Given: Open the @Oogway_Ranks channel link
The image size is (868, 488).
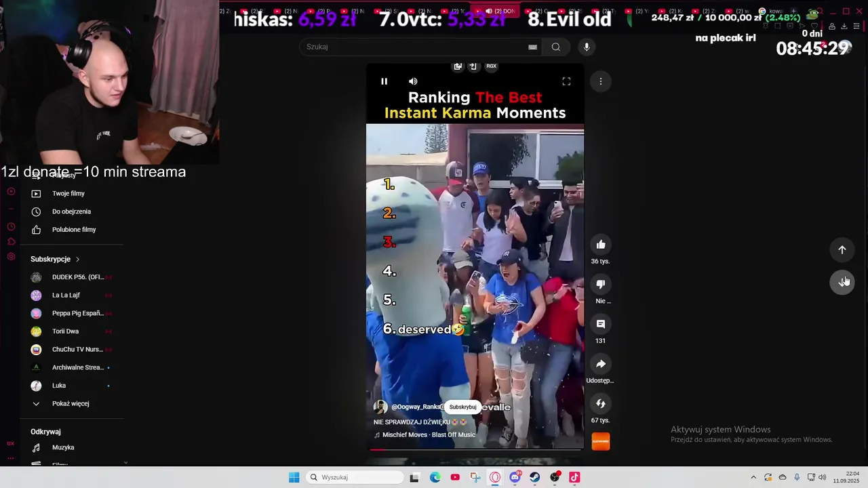Looking at the screenshot, I should point(416,407).
